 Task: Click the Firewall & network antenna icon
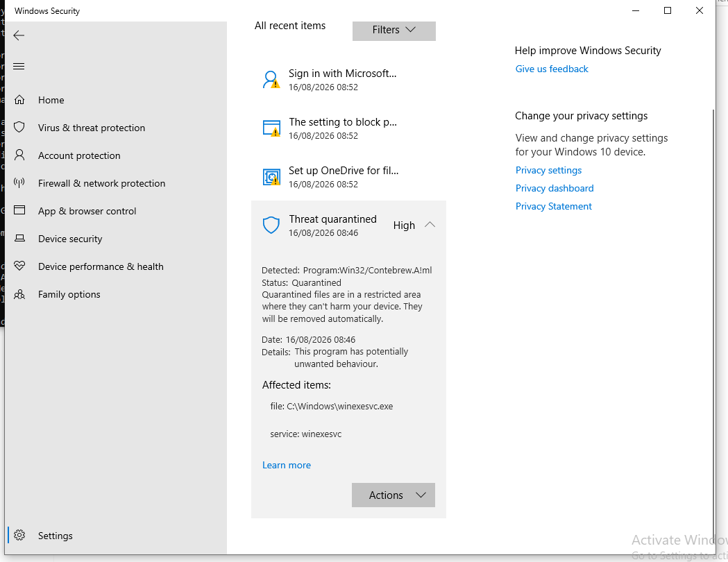pos(19,183)
